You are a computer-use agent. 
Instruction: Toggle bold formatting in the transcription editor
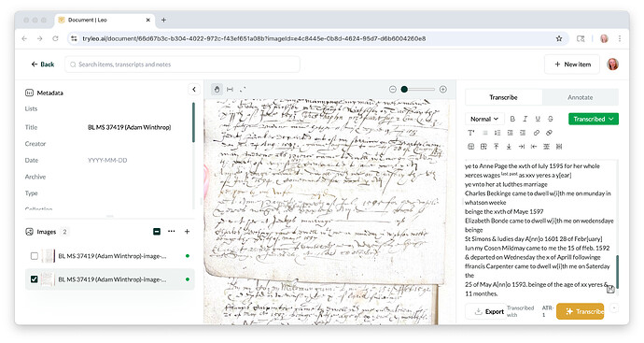512,119
